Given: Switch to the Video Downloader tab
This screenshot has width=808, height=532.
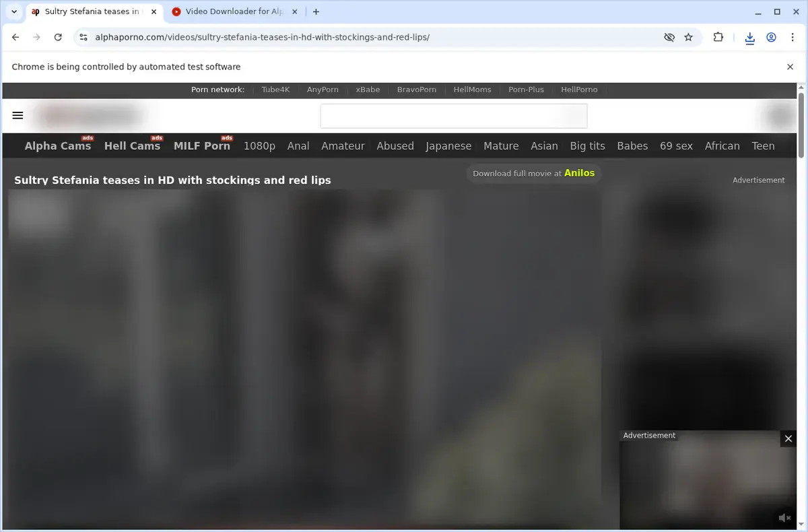Looking at the screenshot, I should [x=234, y=11].
